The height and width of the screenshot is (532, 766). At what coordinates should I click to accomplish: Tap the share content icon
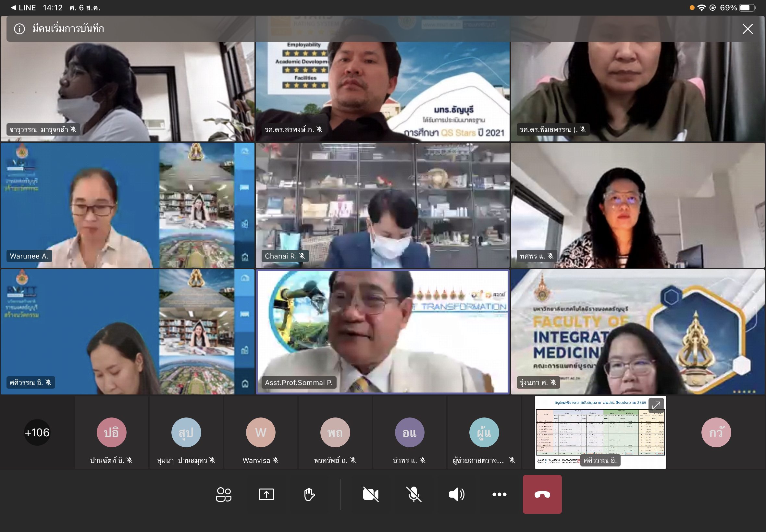266,494
